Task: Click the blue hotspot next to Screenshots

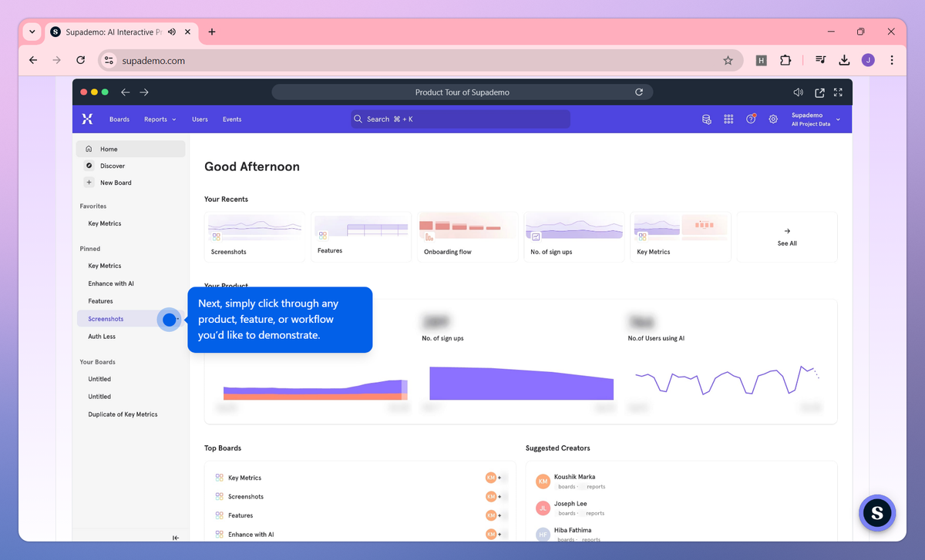Action: click(x=170, y=320)
